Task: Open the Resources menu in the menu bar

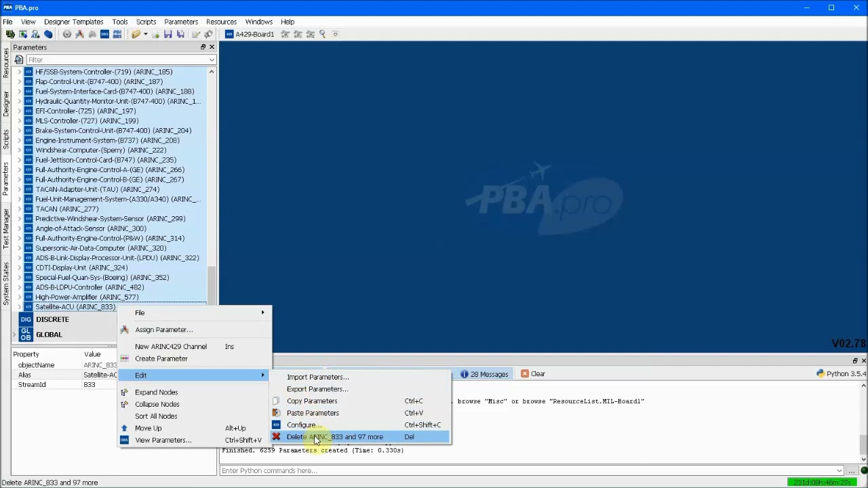Action: tap(221, 22)
